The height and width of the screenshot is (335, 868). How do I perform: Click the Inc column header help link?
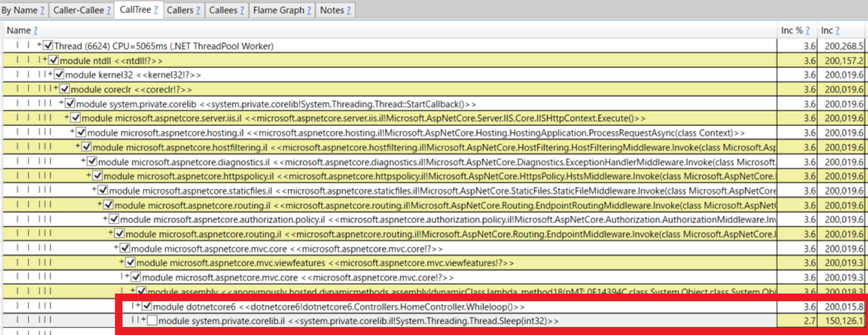coord(837,30)
